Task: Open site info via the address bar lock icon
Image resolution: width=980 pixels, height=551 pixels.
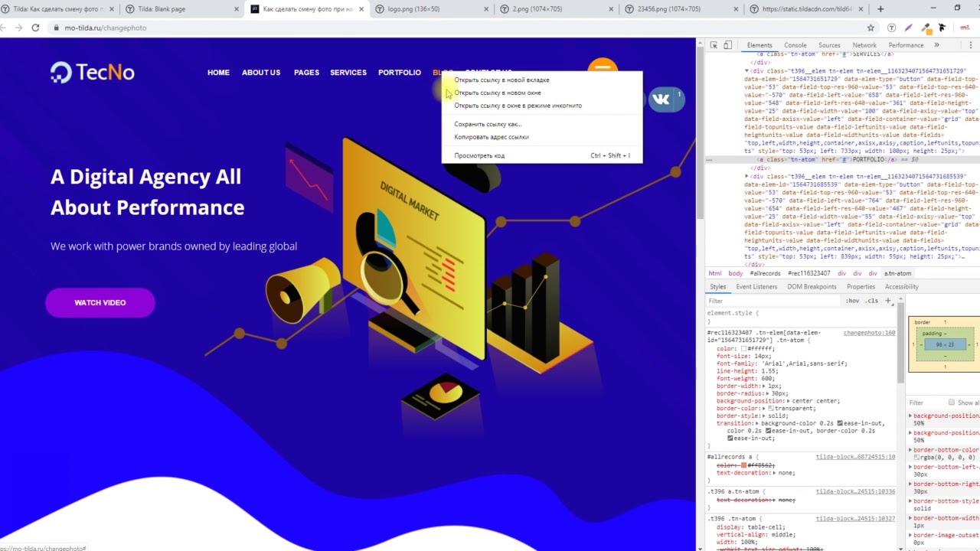Action: (56, 28)
